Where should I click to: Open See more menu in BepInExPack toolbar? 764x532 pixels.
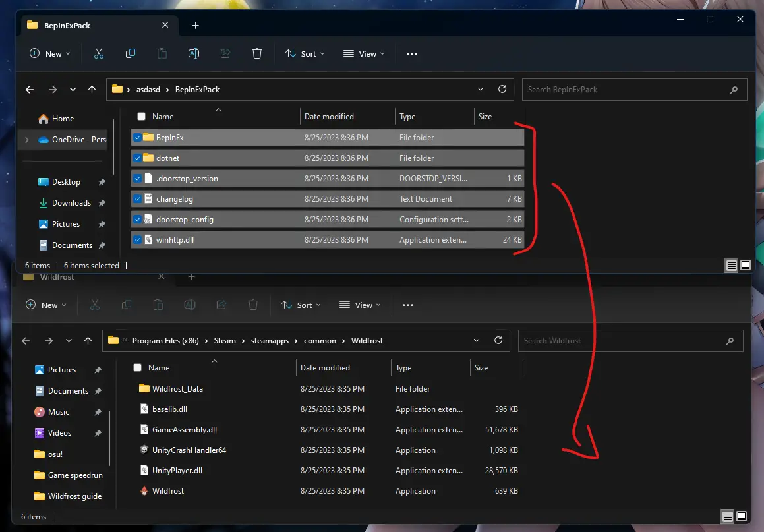click(412, 53)
